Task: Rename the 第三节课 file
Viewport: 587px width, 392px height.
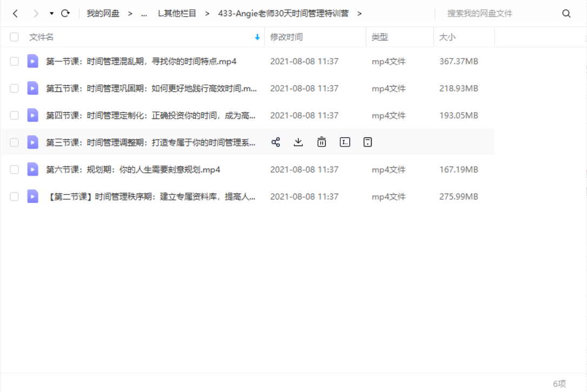Action: pyautogui.click(x=345, y=142)
